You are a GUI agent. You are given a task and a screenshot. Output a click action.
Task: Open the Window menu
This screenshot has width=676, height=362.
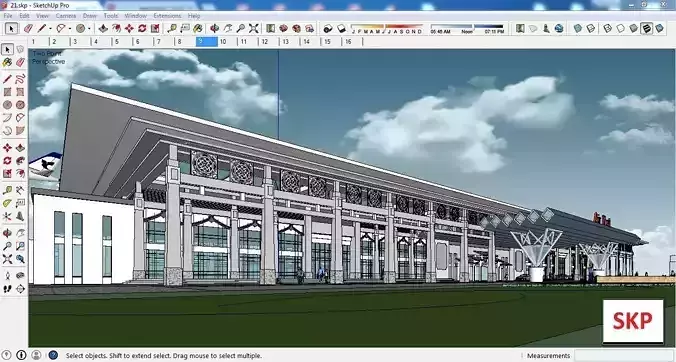135,16
